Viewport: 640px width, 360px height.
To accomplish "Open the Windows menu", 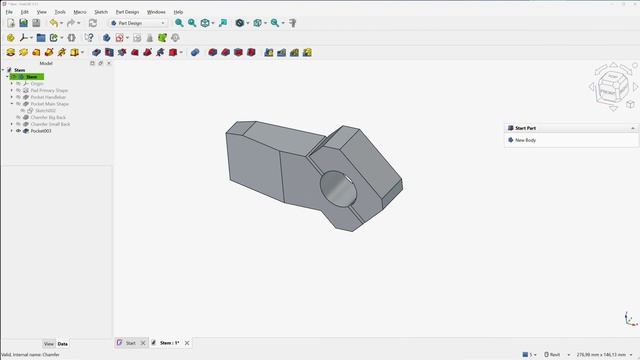I will pyautogui.click(x=156, y=12).
